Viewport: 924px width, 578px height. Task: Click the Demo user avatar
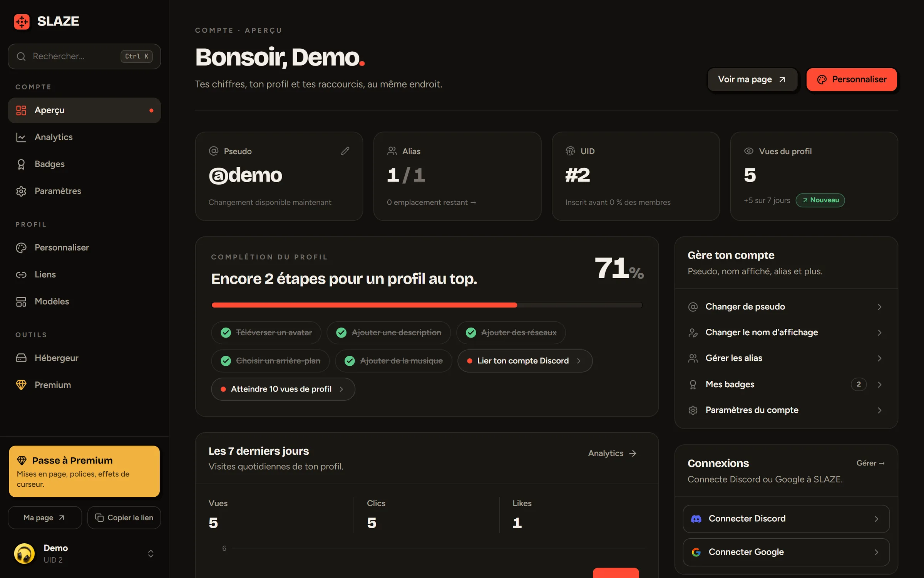[x=24, y=554]
